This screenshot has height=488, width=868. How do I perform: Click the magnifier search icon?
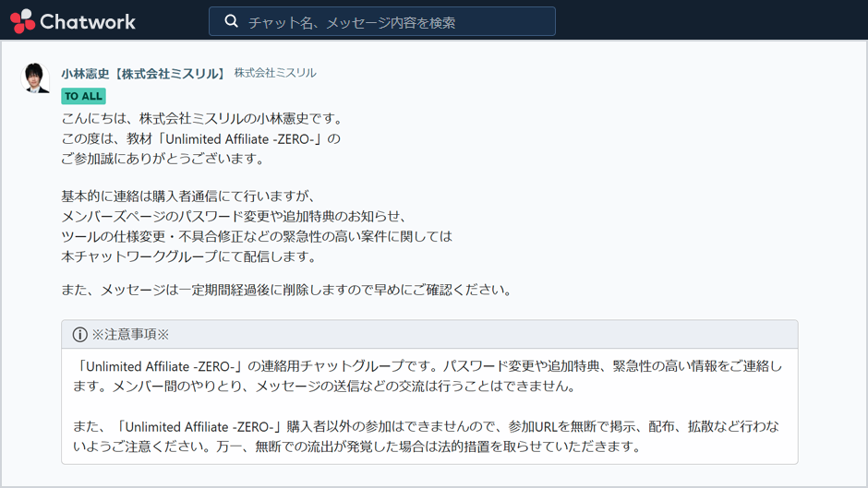tap(232, 21)
